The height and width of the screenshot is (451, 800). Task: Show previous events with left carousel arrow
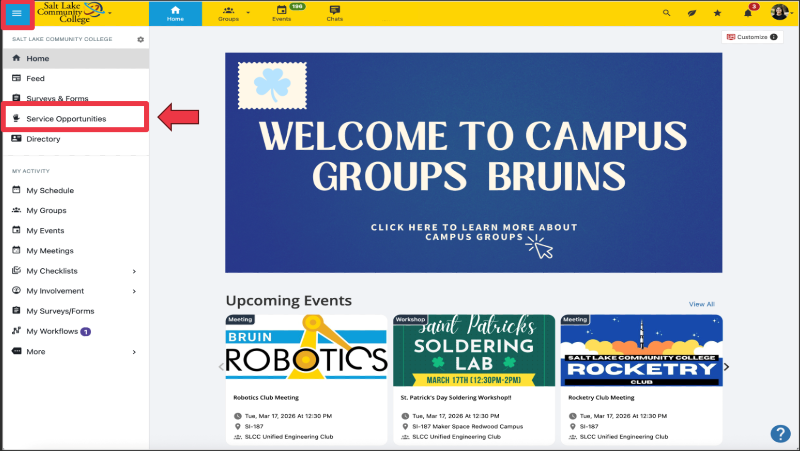(221, 366)
